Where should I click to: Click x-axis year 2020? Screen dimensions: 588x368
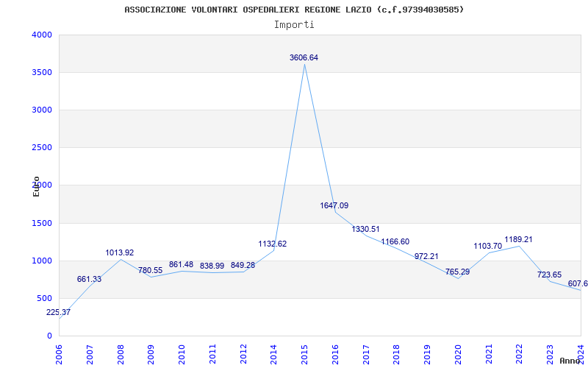point(458,355)
